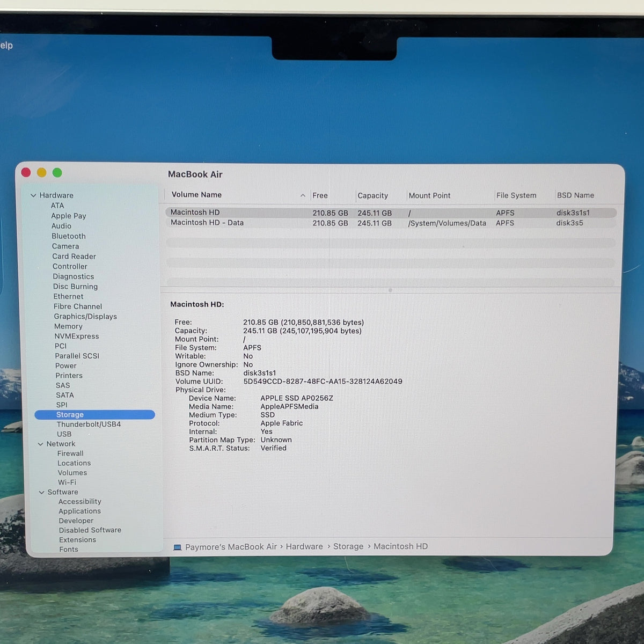The image size is (644, 644).
Task: Click the laptop icon in path bar
Action: click(x=177, y=547)
